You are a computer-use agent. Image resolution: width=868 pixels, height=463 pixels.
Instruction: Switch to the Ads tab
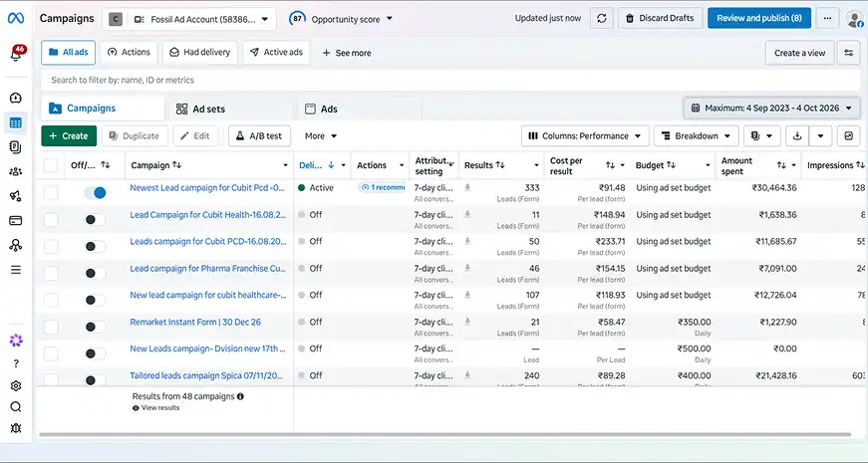[x=359, y=109]
